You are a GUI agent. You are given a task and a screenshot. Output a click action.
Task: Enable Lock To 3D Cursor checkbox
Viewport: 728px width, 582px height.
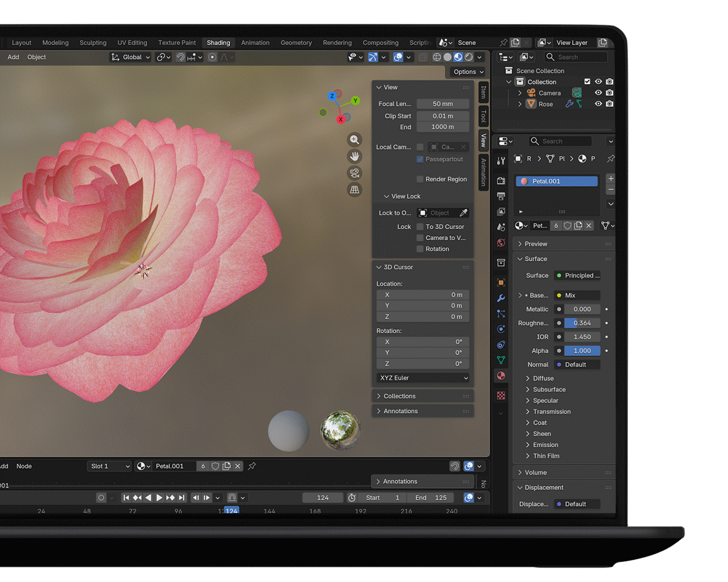pyautogui.click(x=420, y=226)
